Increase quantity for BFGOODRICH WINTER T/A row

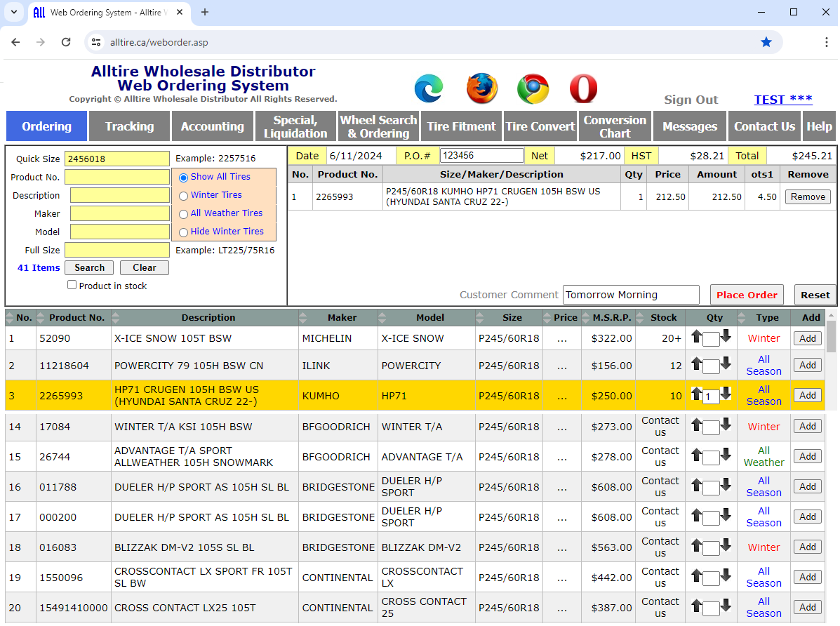696,425
